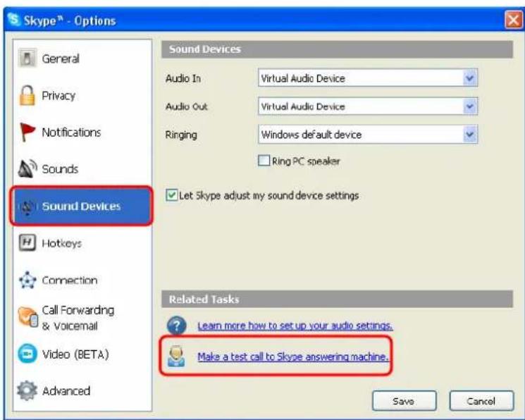Click the Audio In label

tap(183, 78)
